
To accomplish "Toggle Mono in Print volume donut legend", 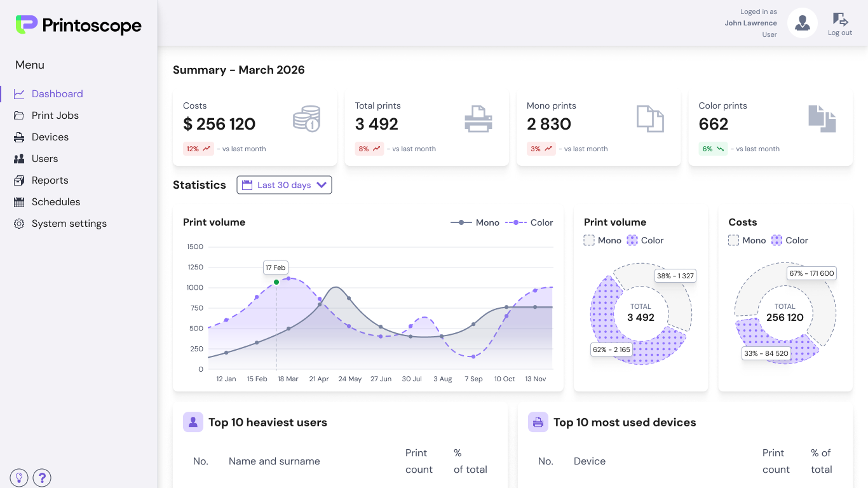I will click(602, 240).
